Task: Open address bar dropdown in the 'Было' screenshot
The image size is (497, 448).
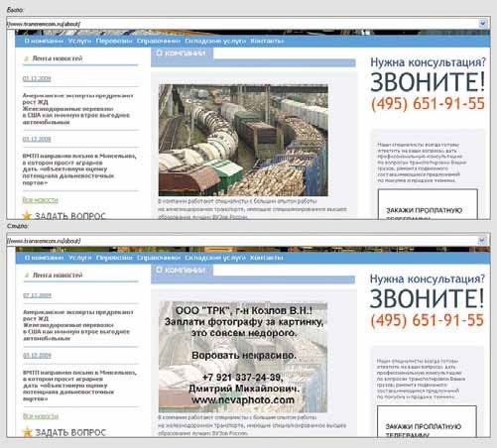Action: (483, 24)
